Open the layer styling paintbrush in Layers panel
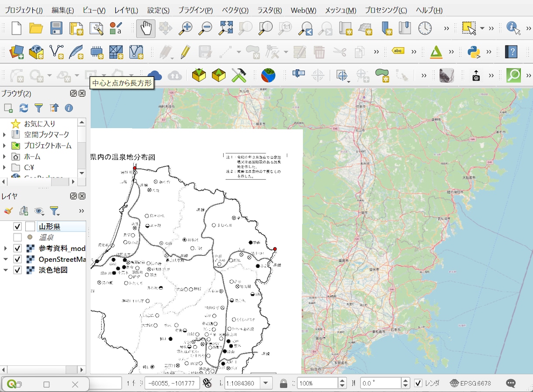The width and height of the screenshot is (533, 392). [x=8, y=211]
